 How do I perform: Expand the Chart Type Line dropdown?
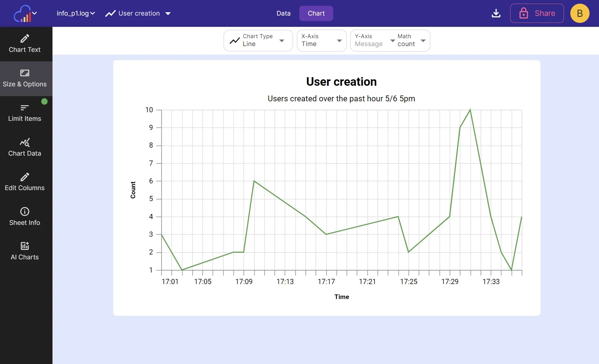click(x=258, y=41)
